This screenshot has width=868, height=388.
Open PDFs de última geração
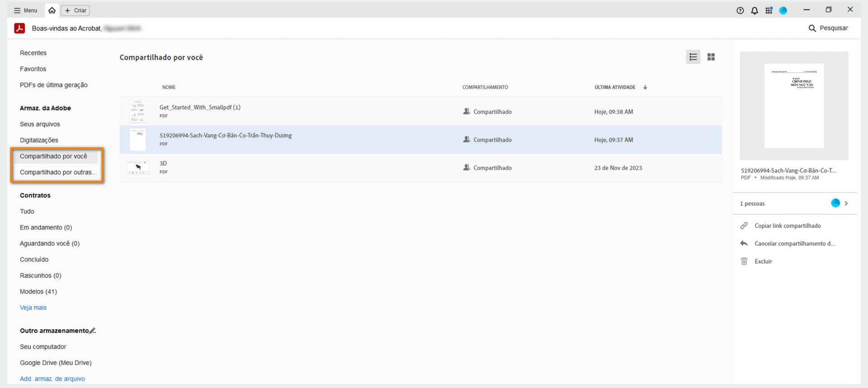click(54, 85)
